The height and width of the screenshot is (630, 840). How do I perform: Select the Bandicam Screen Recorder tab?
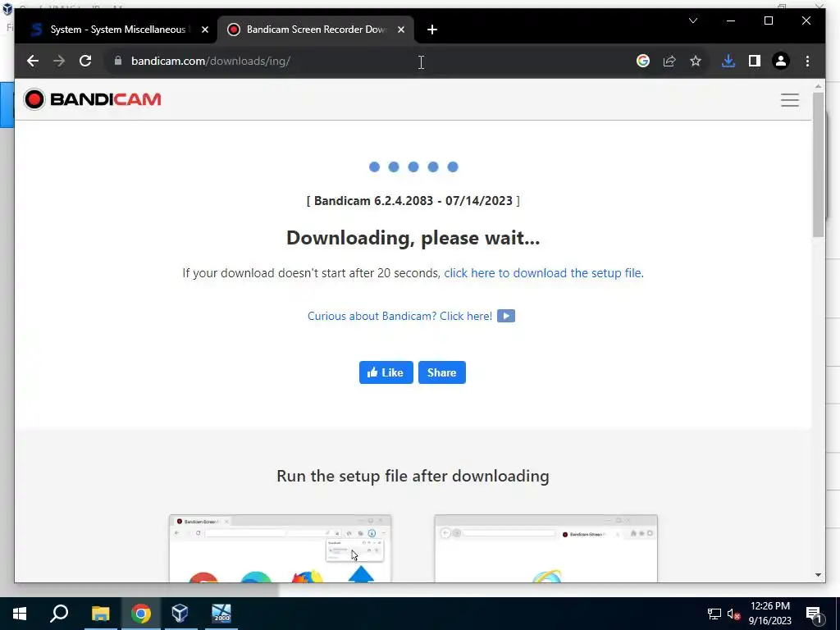(x=316, y=30)
